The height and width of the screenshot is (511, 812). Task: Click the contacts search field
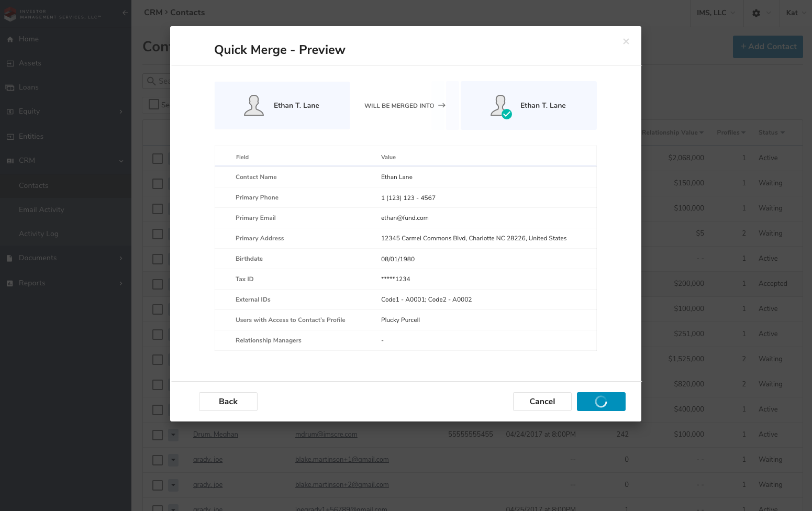click(157, 81)
